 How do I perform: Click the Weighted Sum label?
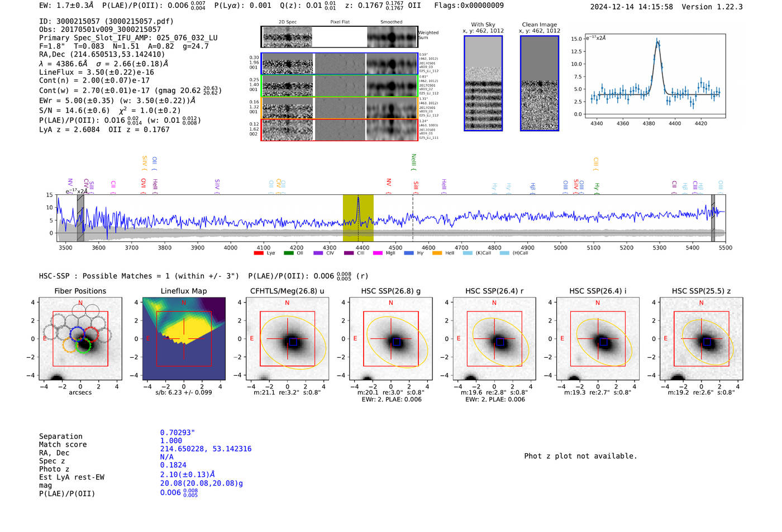428,35
